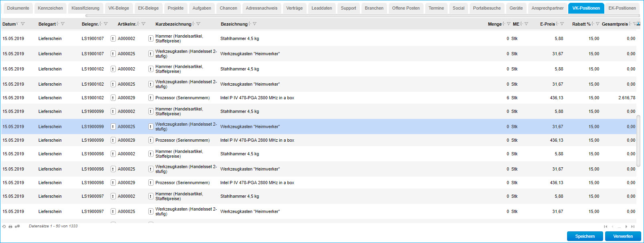Click the Bezeichnung column header label
The image size is (644, 243).
(x=234, y=24)
